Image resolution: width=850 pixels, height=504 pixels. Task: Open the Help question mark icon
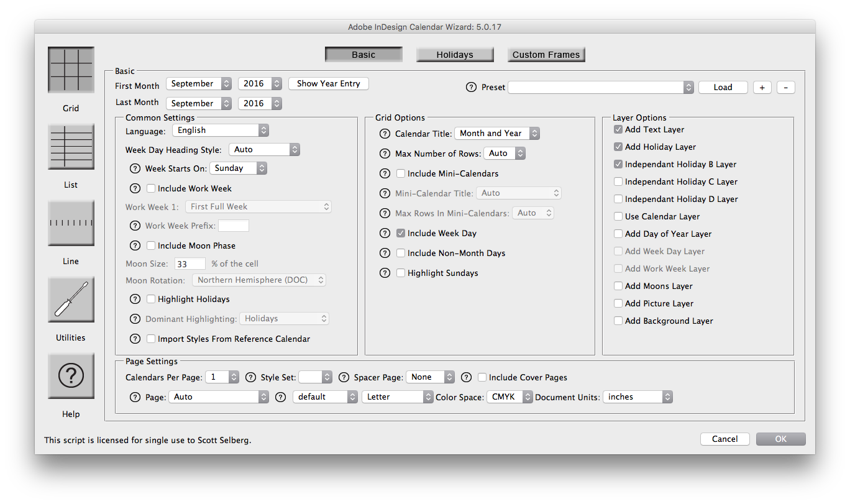tap(71, 375)
